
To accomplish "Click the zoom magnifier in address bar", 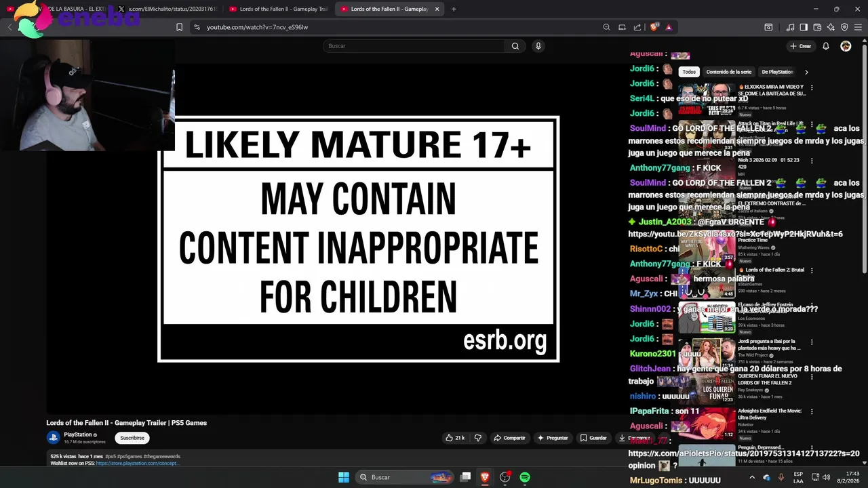I will point(606,27).
